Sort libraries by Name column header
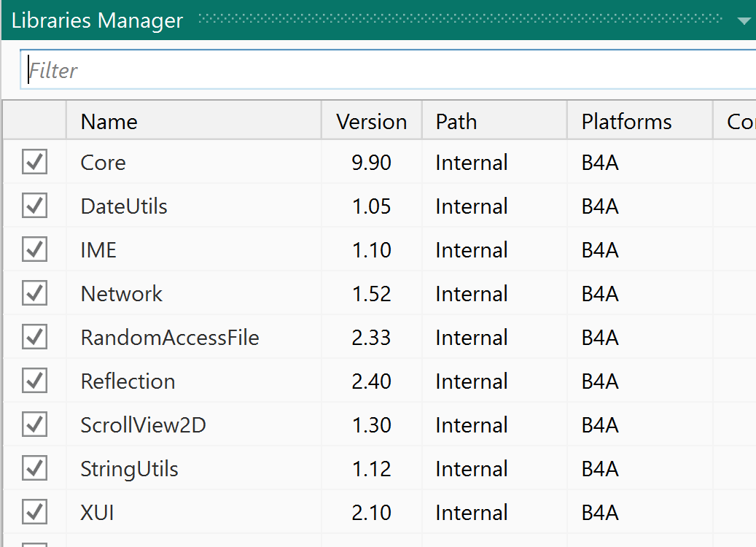 tap(109, 121)
